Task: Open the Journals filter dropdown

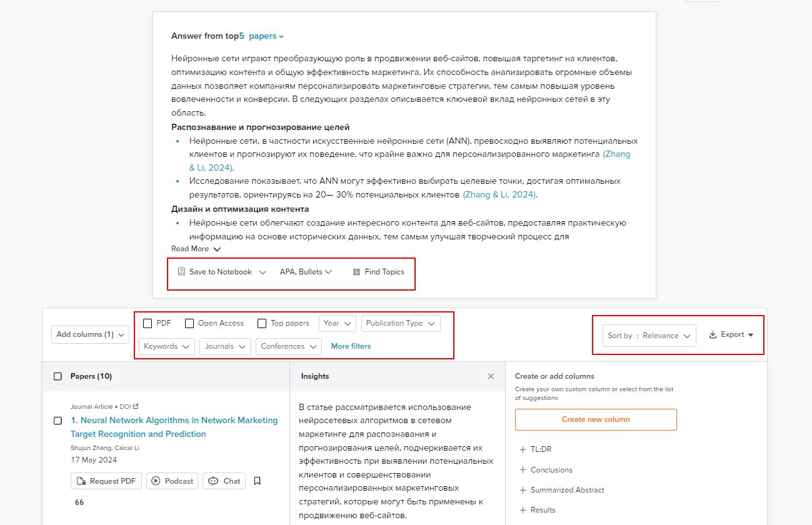Action: pyautogui.click(x=225, y=346)
